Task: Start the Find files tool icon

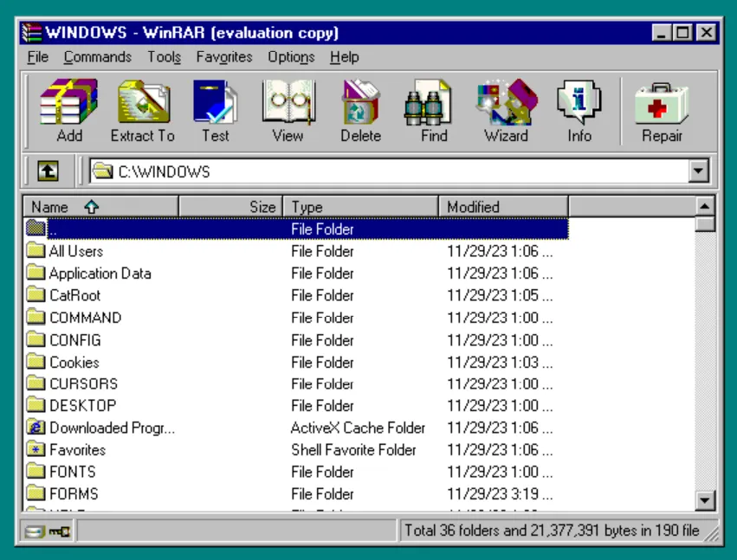Action: pyautogui.click(x=430, y=102)
